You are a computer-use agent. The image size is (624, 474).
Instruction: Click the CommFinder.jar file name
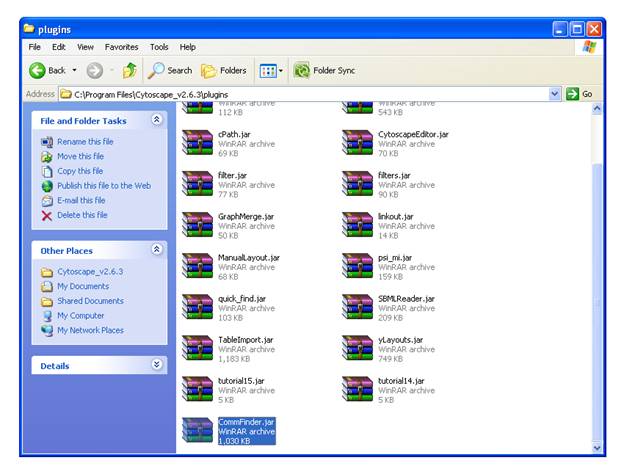click(246, 422)
